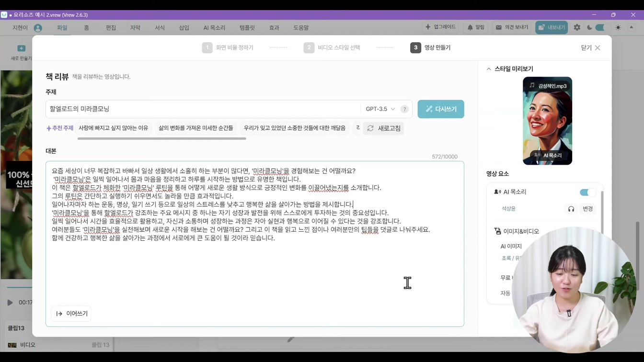Click inside the 대본 script text area
The width and height of the screenshot is (644, 362).
(255, 244)
